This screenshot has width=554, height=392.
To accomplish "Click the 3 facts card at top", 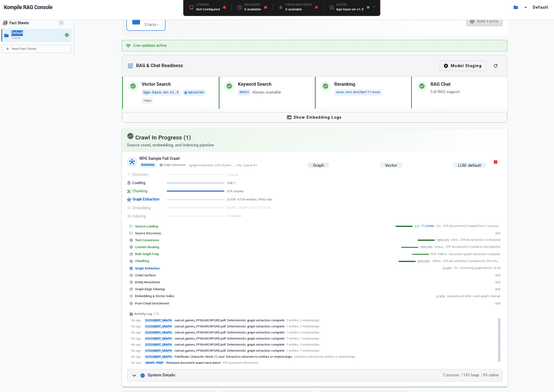I will [x=146, y=24].
